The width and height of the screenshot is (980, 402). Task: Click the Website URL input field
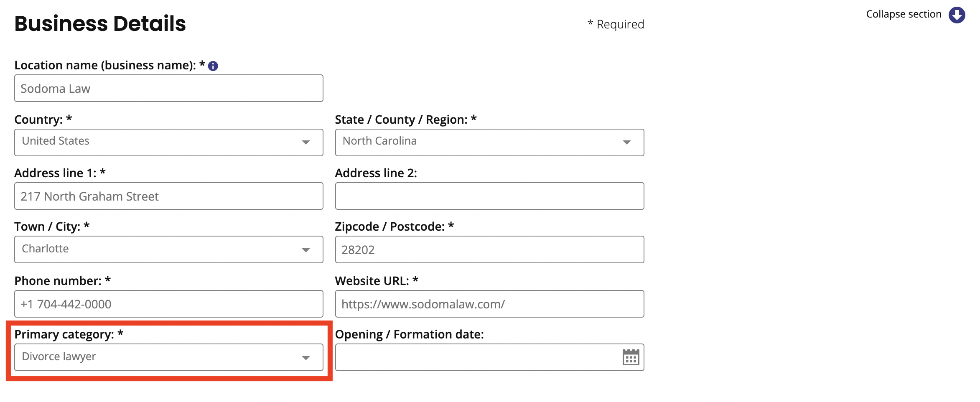(x=489, y=304)
